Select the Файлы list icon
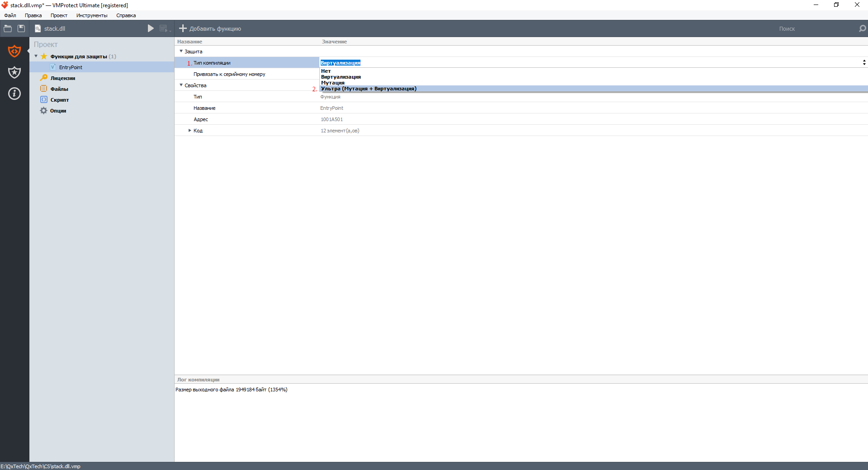The image size is (868, 470). tap(44, 89)
